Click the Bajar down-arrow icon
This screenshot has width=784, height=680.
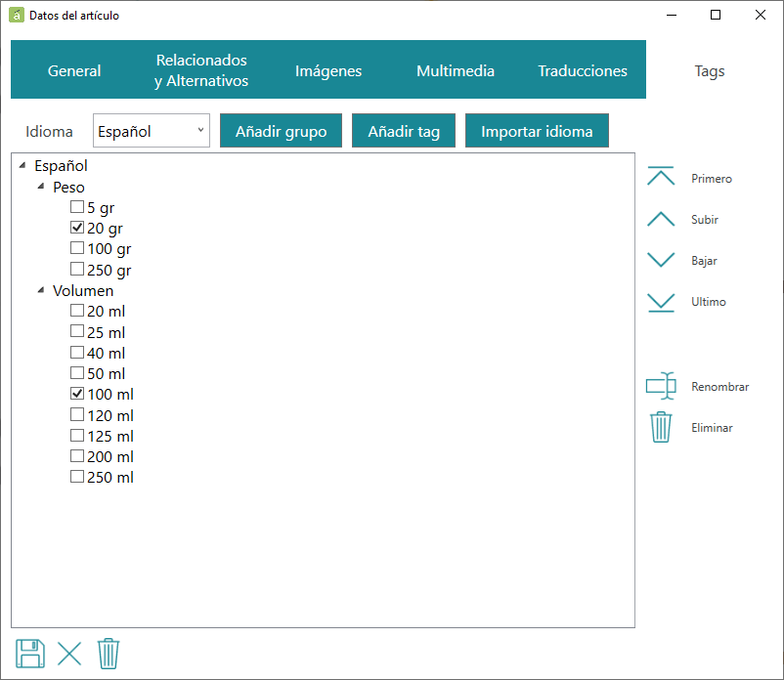tap(661, 260)
